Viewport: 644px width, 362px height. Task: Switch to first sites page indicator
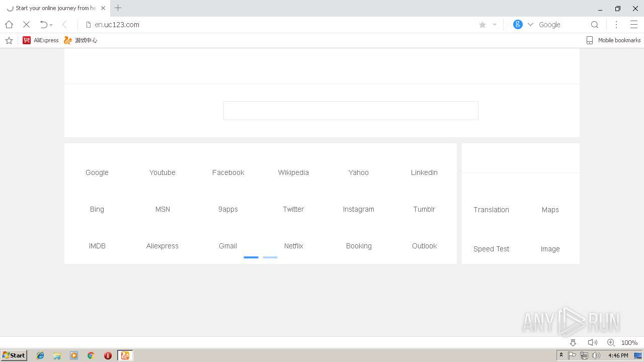click(251, 257)
